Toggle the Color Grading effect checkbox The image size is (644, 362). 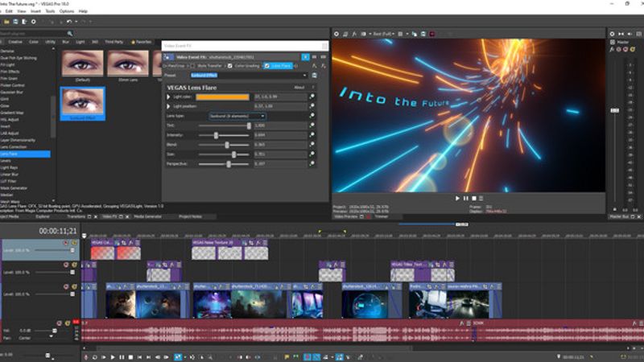(230, 66)
